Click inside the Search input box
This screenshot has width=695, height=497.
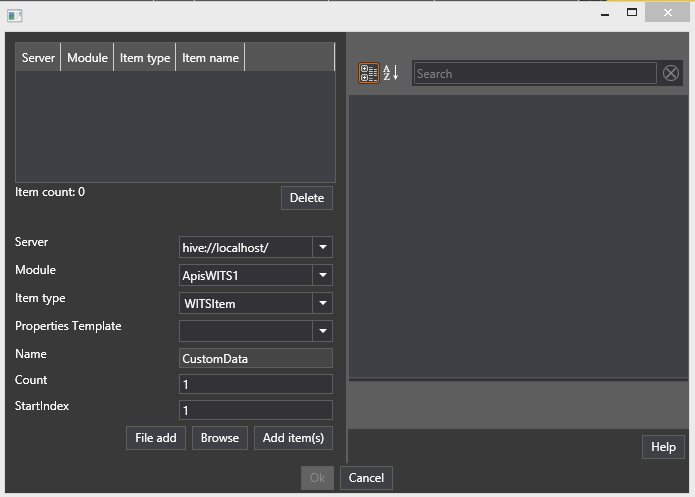pos(534,73)
